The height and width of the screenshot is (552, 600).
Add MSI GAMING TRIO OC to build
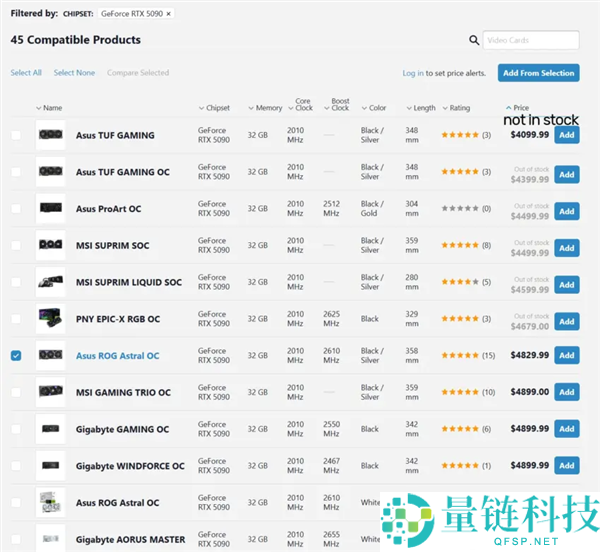point(567,392)
